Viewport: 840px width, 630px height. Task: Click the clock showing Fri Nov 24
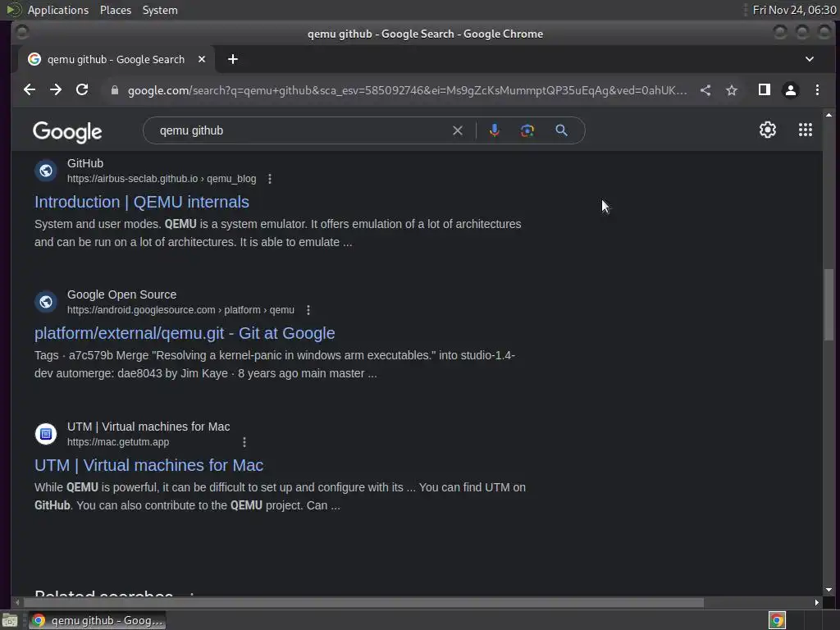coord(794,10)
